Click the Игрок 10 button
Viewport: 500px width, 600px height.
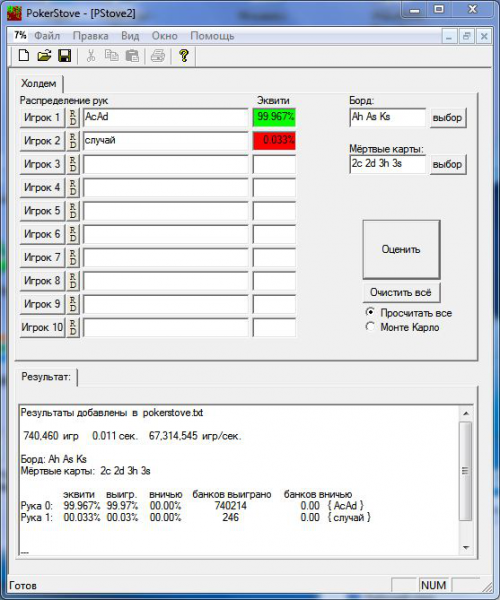pos(42,328)
